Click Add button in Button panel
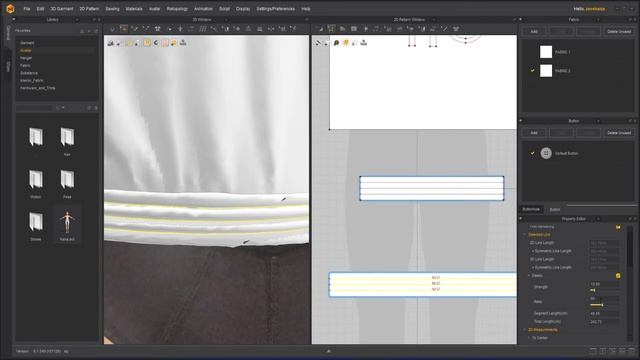The height and width of the screenshot is (360, 640). pos(534,133)
